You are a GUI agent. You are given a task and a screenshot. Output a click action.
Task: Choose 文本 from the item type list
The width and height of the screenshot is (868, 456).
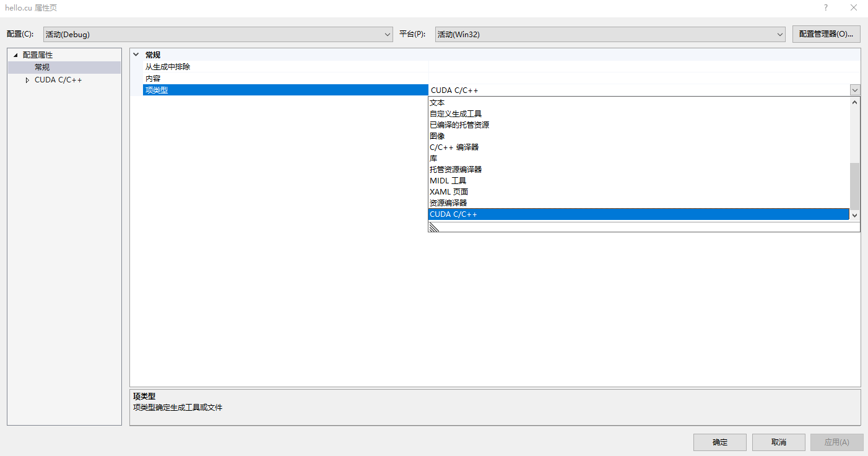pyautogui.click(x=639, y=103)
